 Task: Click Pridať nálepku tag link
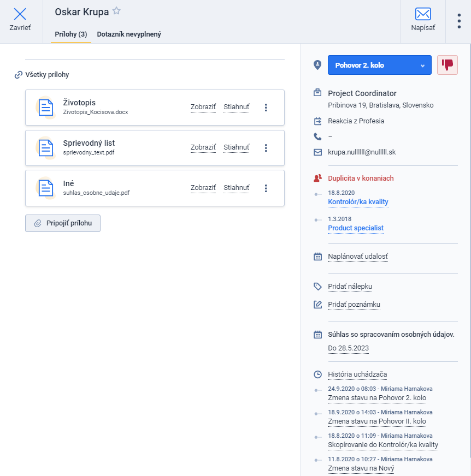coord(350,287)
